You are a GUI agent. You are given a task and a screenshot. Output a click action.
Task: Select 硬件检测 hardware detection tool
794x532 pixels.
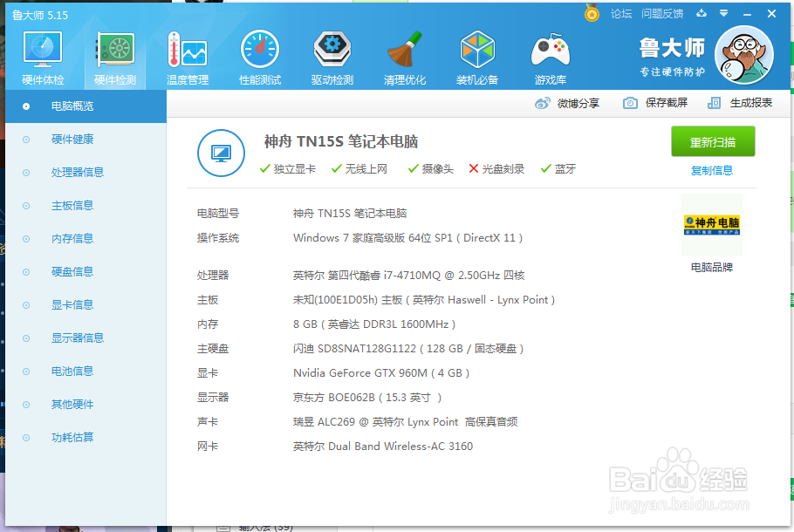115,58
